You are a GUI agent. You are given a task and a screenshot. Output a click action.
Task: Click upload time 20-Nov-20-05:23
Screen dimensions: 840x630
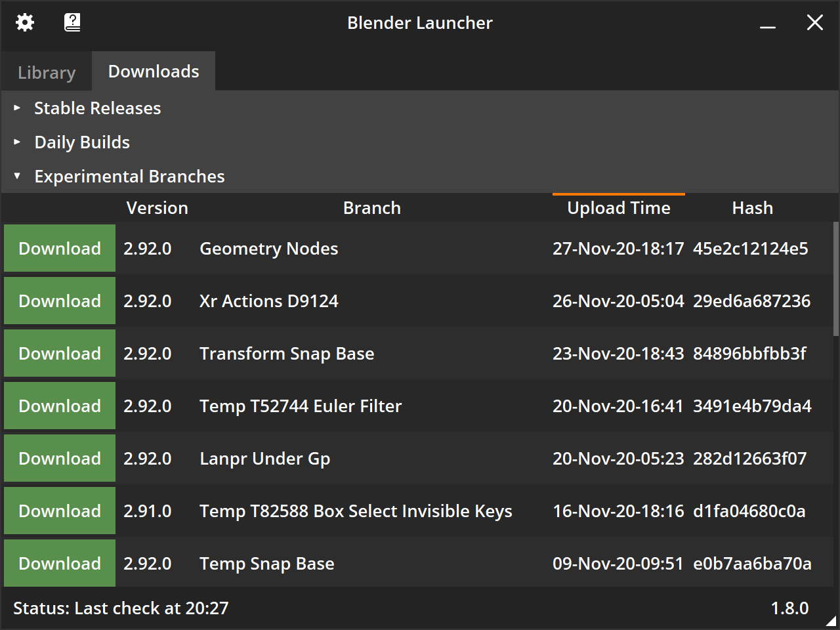(x=618, y=459)
